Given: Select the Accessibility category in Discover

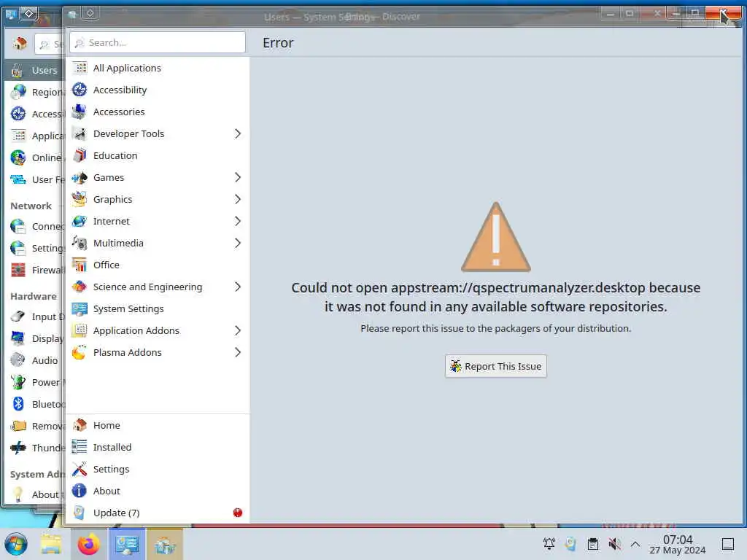Looking at the screenshot, I should click(x=158, y=90).
